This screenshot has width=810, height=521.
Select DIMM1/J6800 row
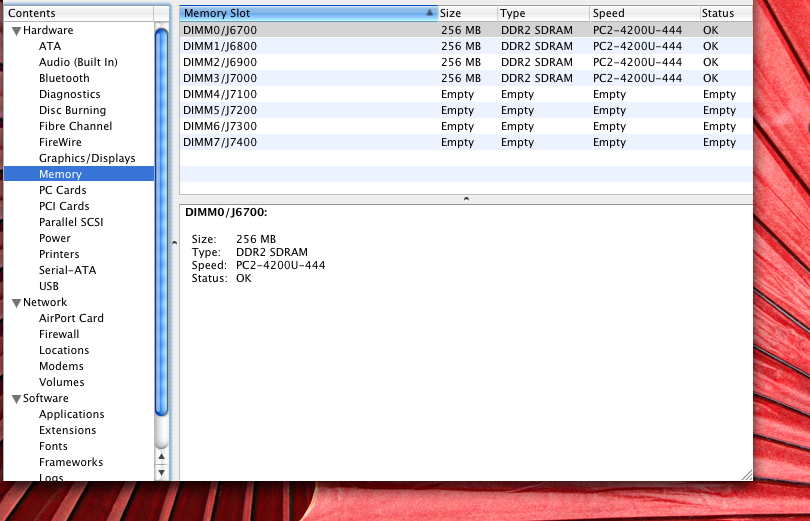click(466, 46)
